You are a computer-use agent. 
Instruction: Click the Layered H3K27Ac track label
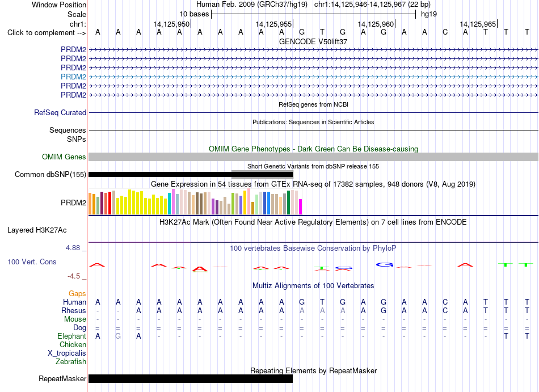[37, 230]
